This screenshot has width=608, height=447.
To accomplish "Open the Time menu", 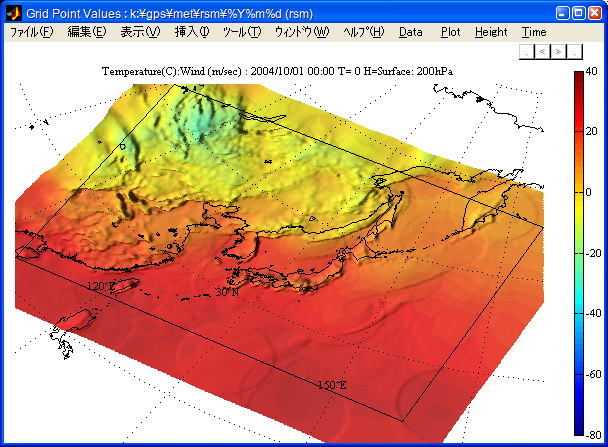I will coord(534,32).
